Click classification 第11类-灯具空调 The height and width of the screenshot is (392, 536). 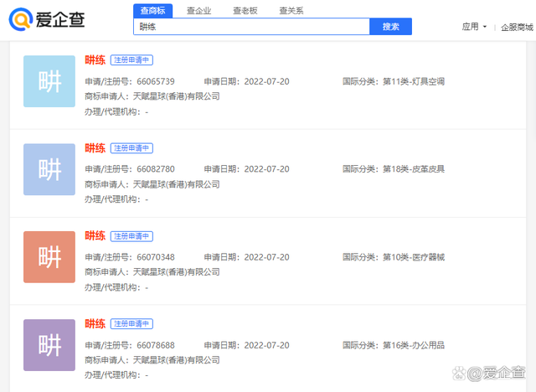[413, 82]
